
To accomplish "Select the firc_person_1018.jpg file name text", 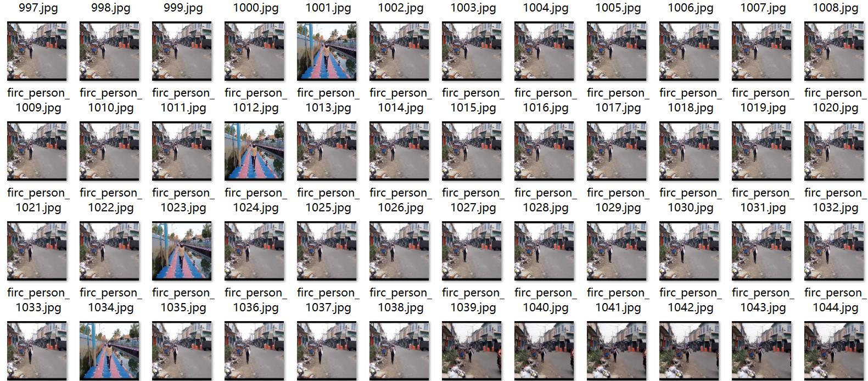I will point(691,100).
